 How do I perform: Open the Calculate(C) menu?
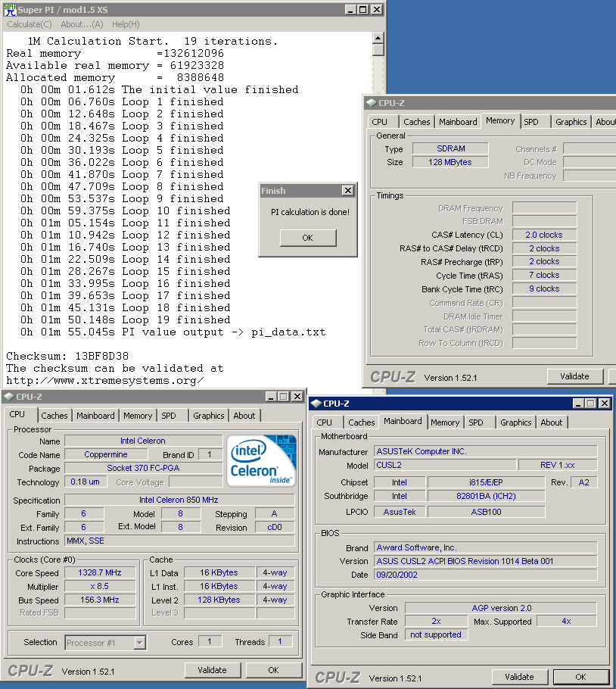pos(29,24)
